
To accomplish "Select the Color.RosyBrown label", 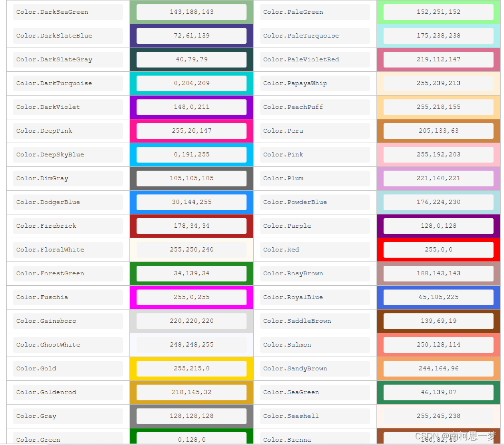I will coord(315,273).
